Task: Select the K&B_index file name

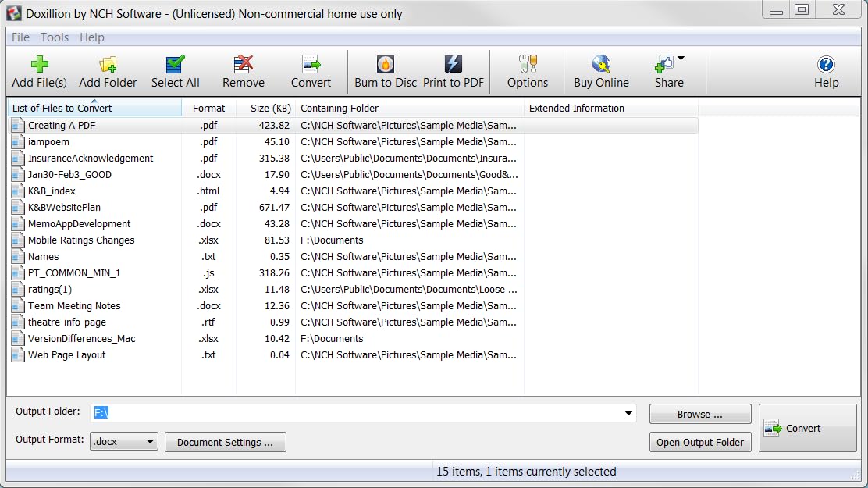Action: coord(52,191)
